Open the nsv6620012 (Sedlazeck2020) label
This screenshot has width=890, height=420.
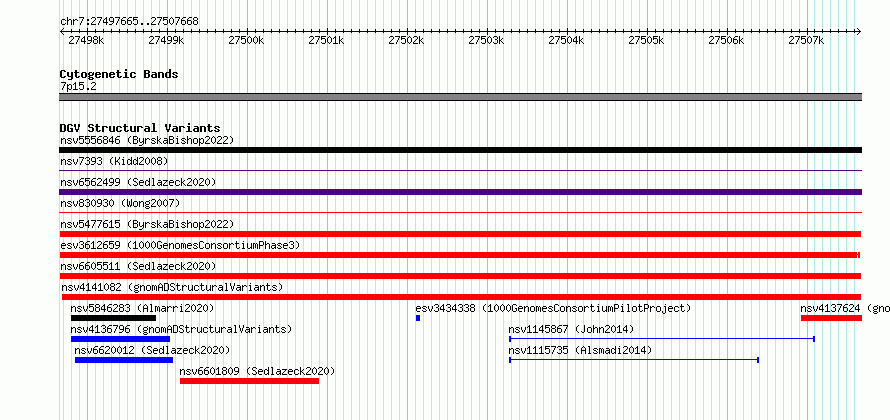[x=152, y=350]
